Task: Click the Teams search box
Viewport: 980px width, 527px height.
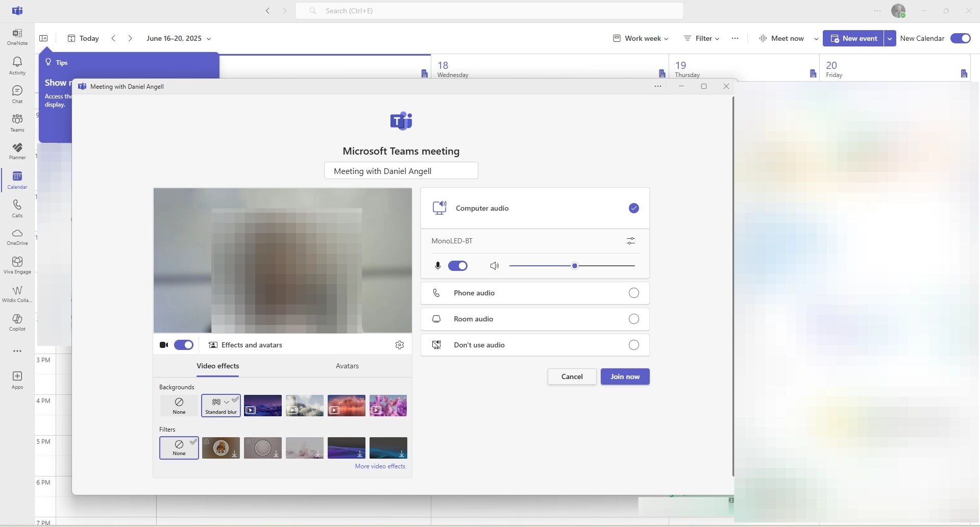Action: [489, 11]
